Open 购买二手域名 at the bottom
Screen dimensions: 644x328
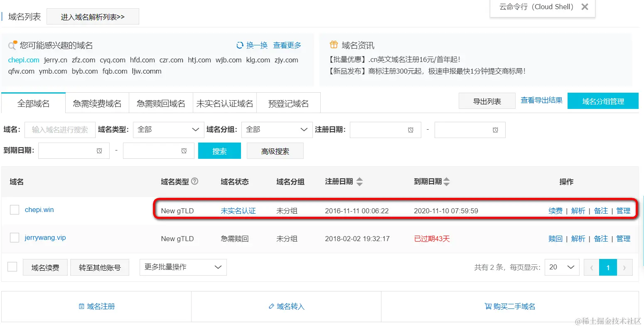coord(514,306)
